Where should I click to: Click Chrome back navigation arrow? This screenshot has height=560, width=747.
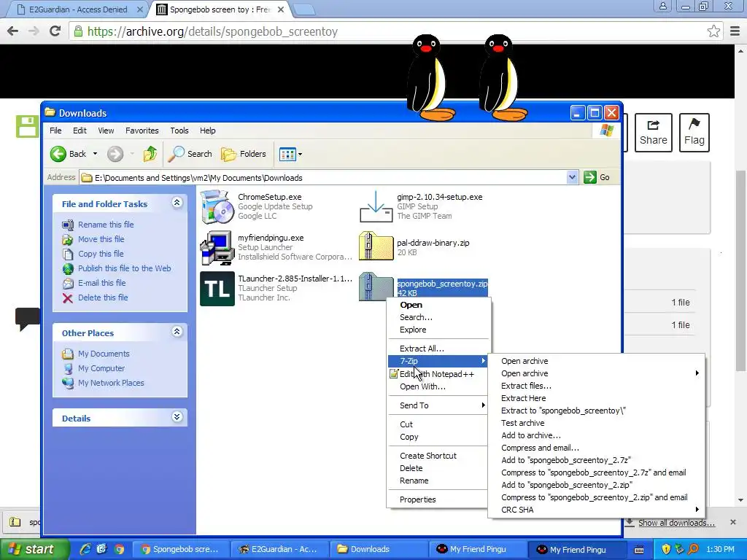[x=13, y=31]
